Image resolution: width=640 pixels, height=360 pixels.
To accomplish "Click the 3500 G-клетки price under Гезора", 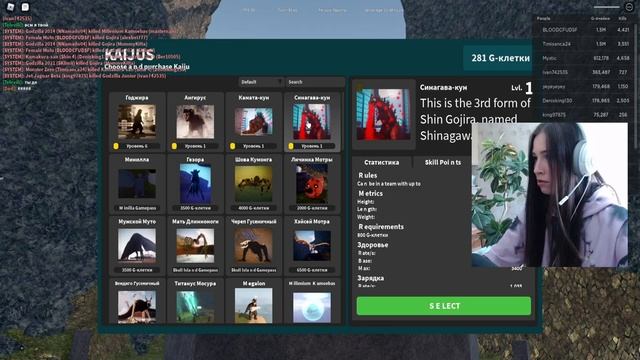I will [x=195, y=208].
